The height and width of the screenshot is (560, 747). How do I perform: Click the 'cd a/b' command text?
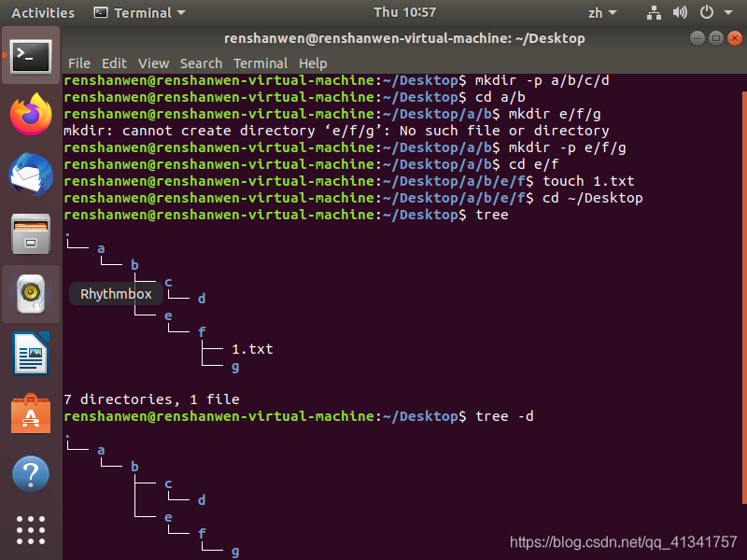click(x=500, y=97)
